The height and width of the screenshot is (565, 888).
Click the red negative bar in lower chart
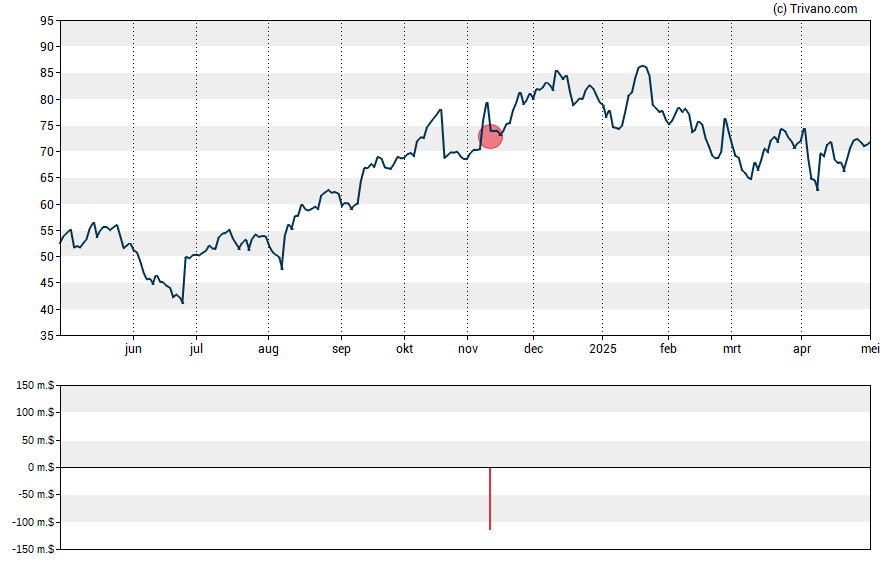(490, 499)
